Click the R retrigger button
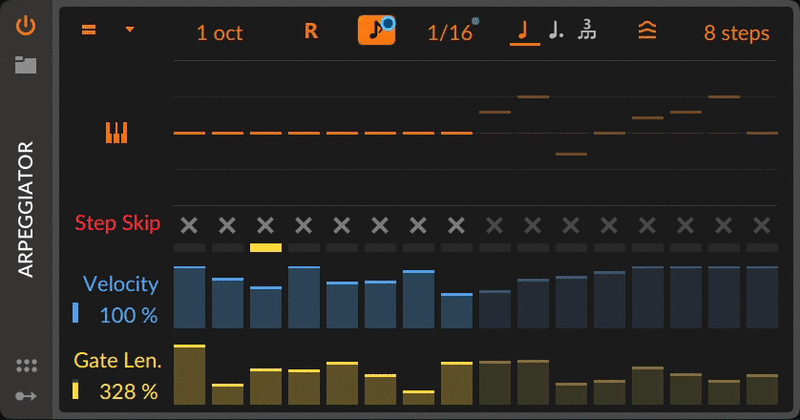Viewport: 800px width, 420px height. [311, 31]
